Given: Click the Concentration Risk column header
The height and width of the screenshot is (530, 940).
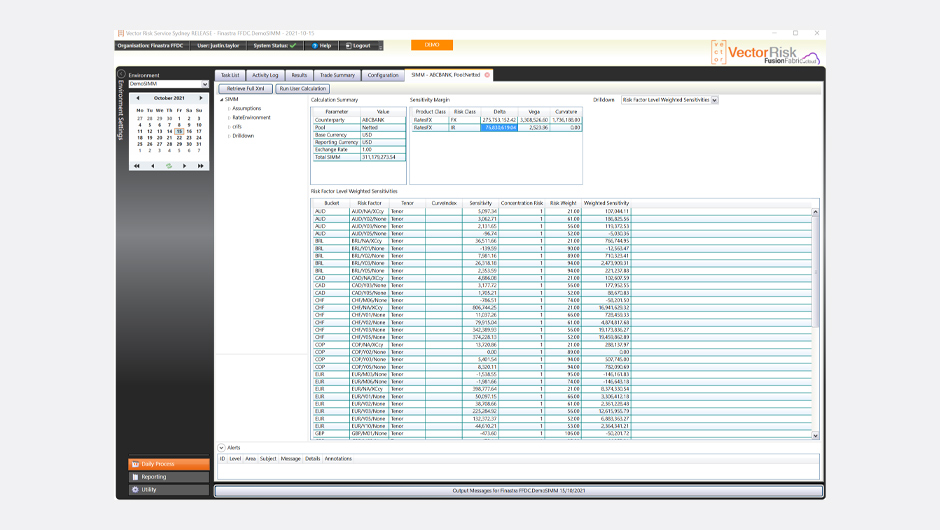Looking at the screenshot, I should pyautogui.click(x=522, y=203).
